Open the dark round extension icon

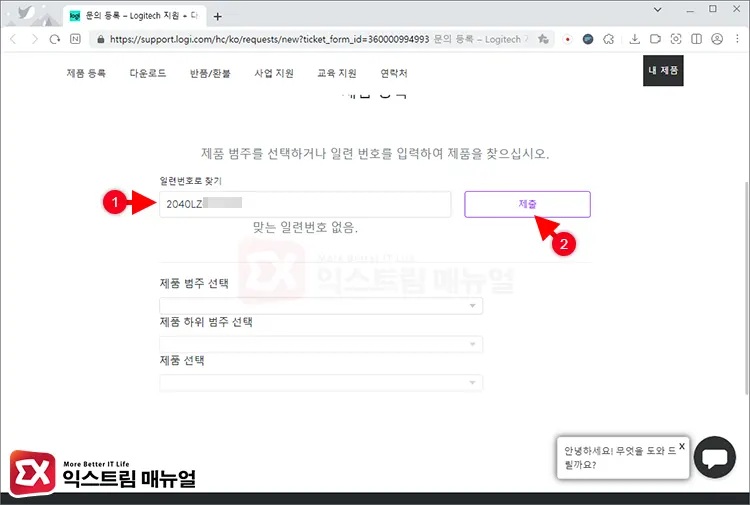click(x=588, y=39)
